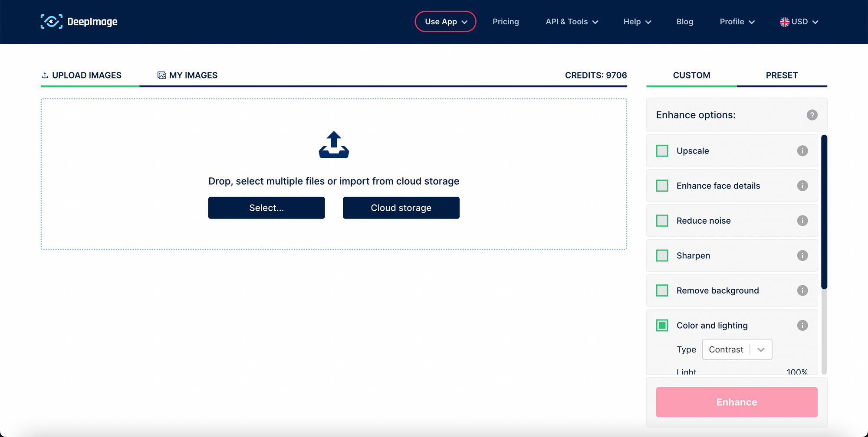
Task: Click the Select... files button
Action: click(266, 208)
